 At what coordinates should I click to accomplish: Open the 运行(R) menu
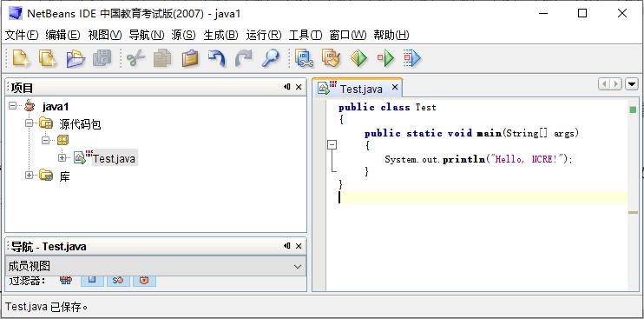[264, 36]
